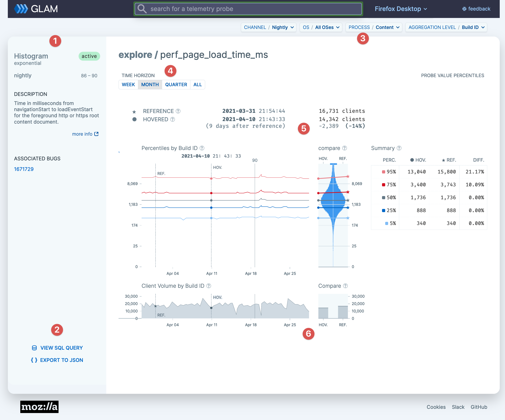This screenshot has height=420, width=505.
Task: Click VIEW SQL QUERY button
Action: click(x=57, y=348)
